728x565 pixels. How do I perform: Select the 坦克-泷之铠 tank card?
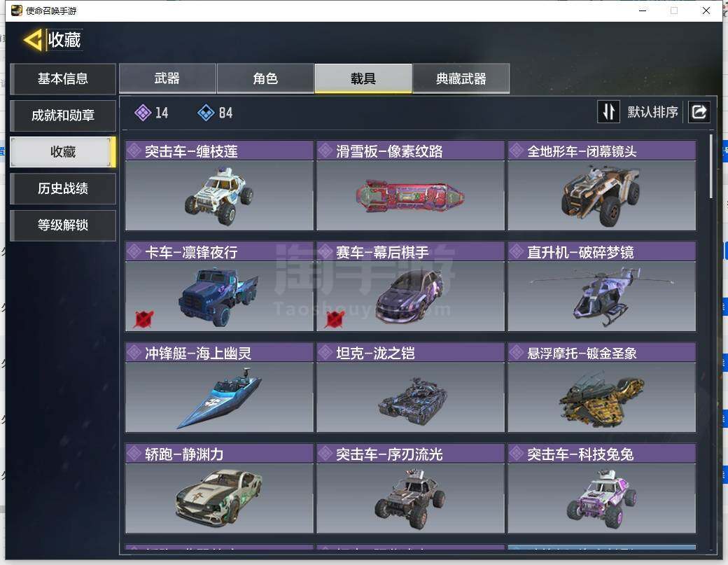(410, 388)
